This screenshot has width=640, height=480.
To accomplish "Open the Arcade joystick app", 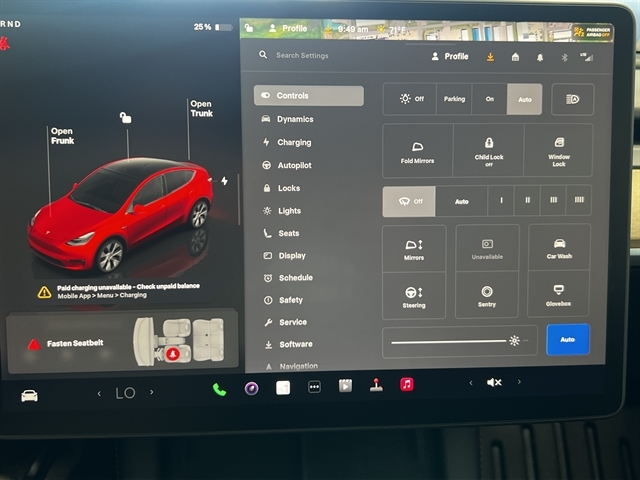I will [x=376, y=385].
